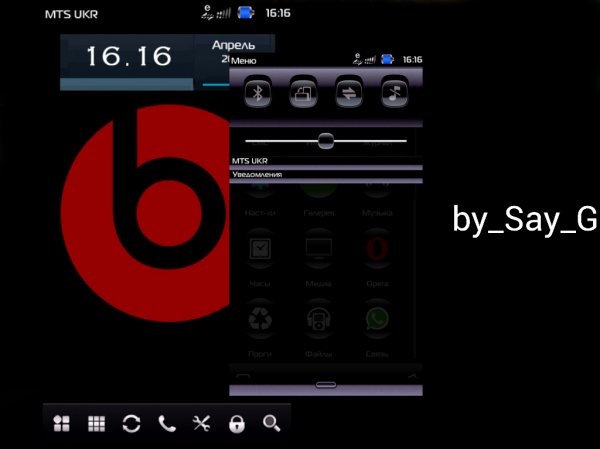Open the Проги recycle-arrows icon

coord(260,319)
